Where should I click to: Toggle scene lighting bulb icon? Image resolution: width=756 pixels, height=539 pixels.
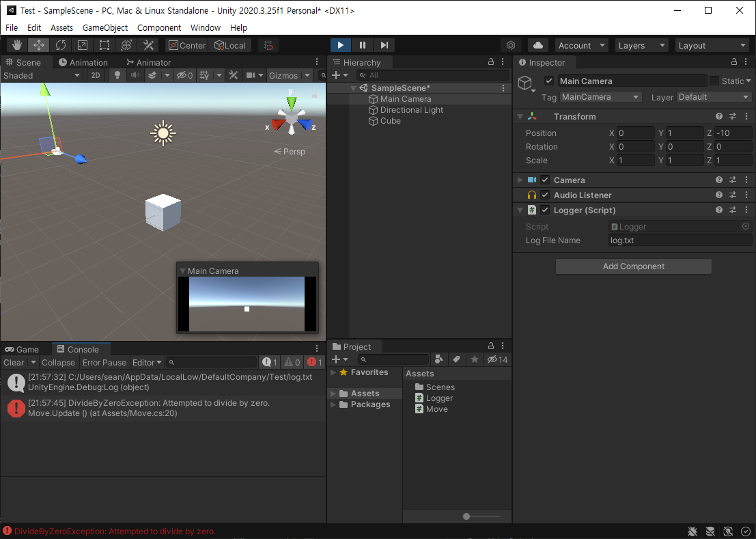point(117,75)
